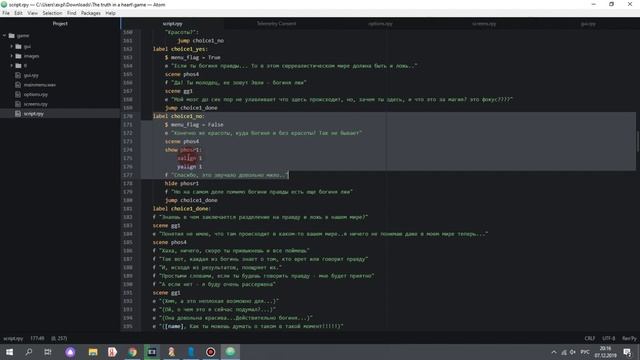Screen dimensions: 640x360
Task: Open Windows taskbar search
Action: [29, 352]
